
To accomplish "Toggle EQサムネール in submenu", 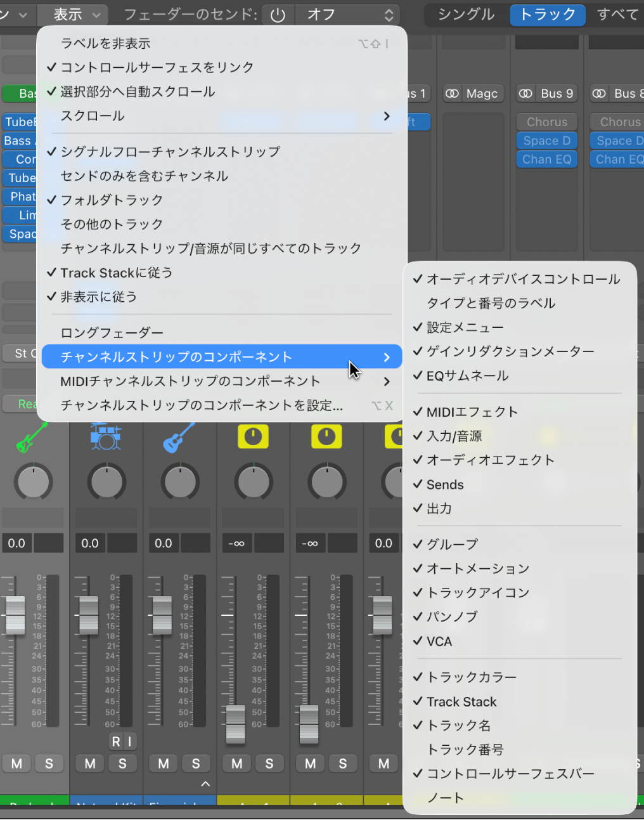I will pos(520,375).
